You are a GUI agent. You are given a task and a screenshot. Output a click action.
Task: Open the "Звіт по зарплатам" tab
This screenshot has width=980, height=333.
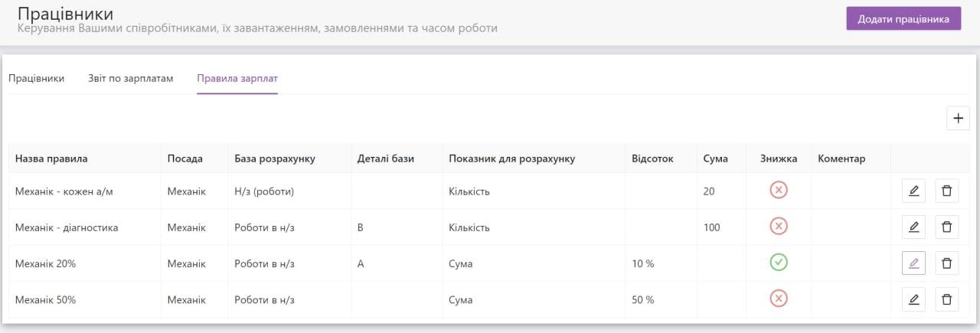pos(130,78)
